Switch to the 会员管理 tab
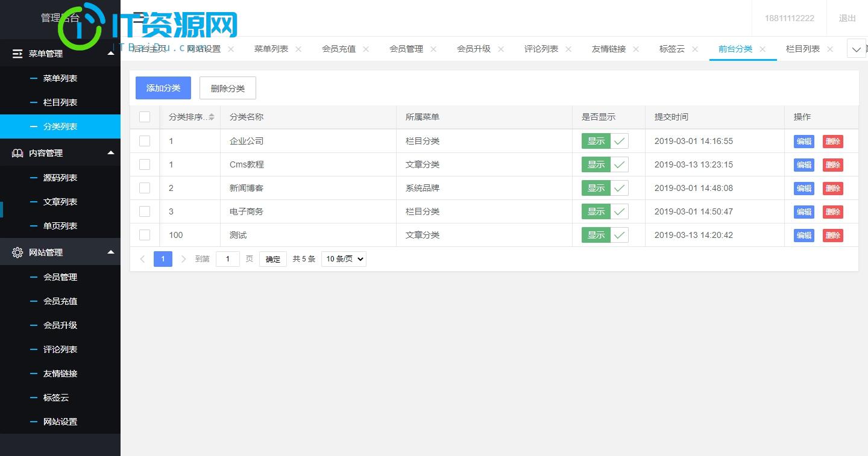The width and height of the screenshot is (868, 456). pos(406,49)
